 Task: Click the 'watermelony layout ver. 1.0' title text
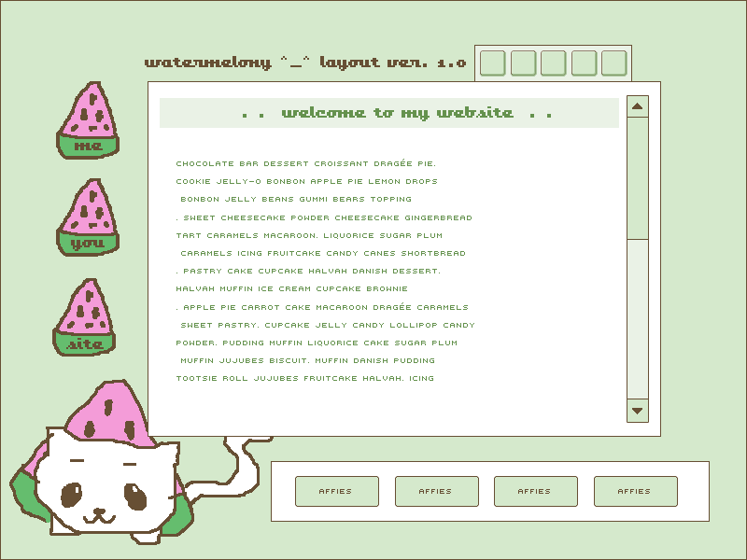305,63
